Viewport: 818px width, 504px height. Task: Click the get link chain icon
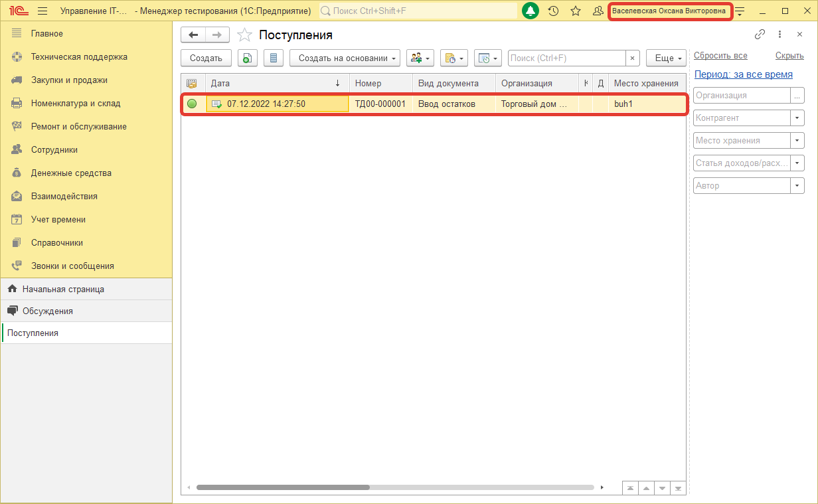[x=760, y=35]
